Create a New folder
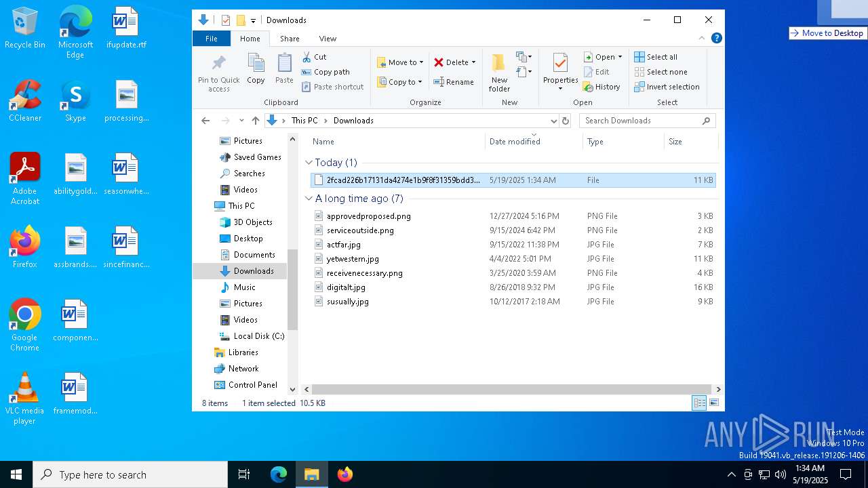 click(x=499, y=73)
